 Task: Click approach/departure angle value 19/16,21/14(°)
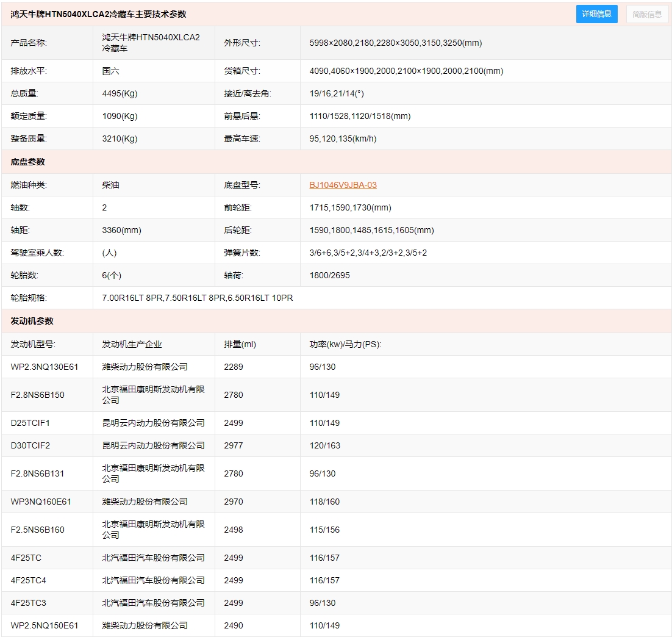click(x=337, y=93)
